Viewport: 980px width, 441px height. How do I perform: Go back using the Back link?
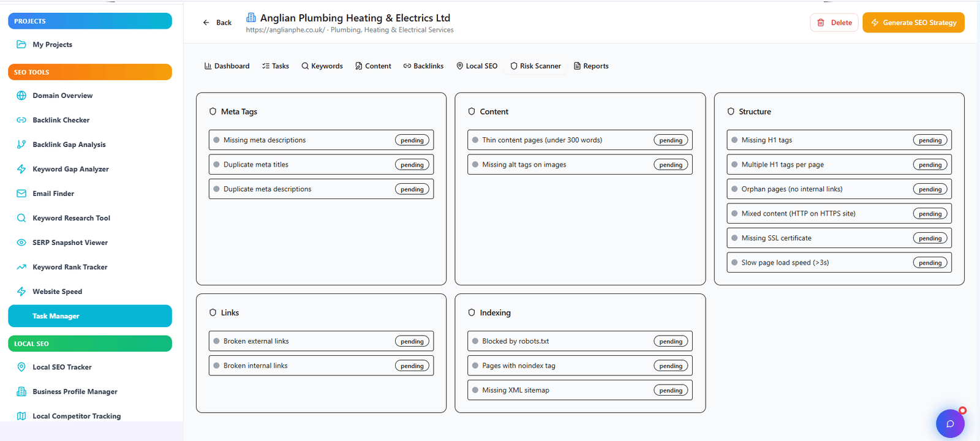tap(217, 23)
